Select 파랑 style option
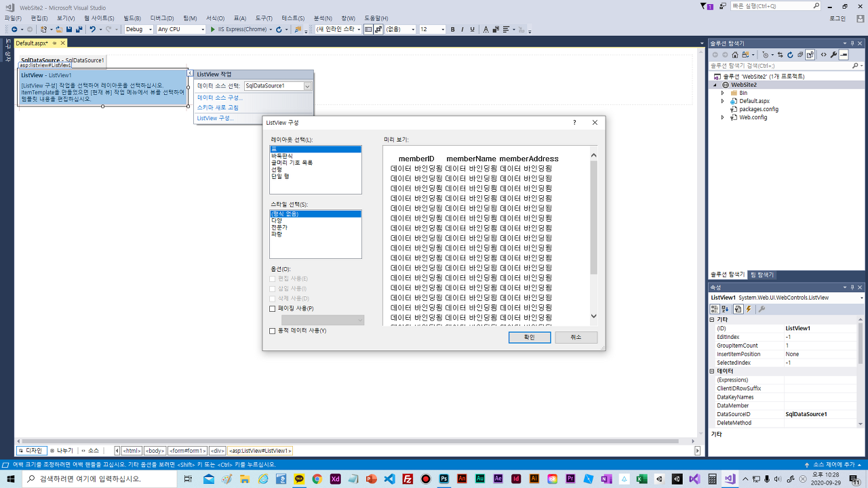The height and width of the screenshot is (488, 868). (277, 234)
